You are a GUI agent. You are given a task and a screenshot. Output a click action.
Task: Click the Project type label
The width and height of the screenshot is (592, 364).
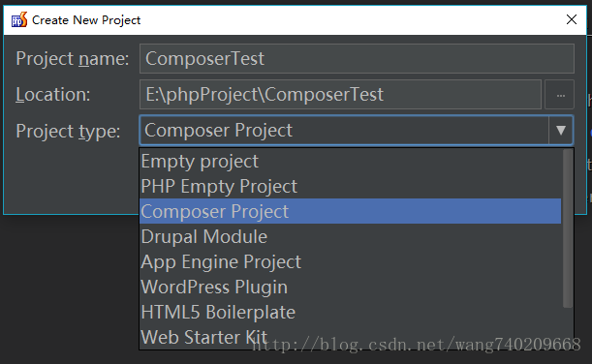pyautogui.click(x=68, y=132)
